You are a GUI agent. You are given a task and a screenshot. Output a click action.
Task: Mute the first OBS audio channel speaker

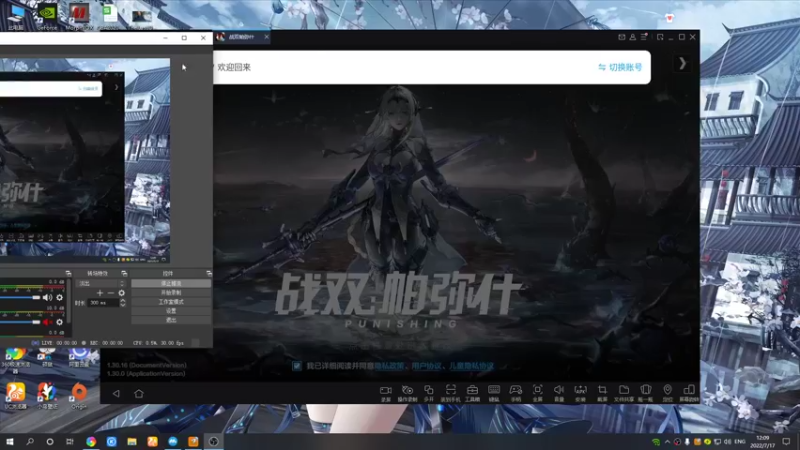coord(47,297)
